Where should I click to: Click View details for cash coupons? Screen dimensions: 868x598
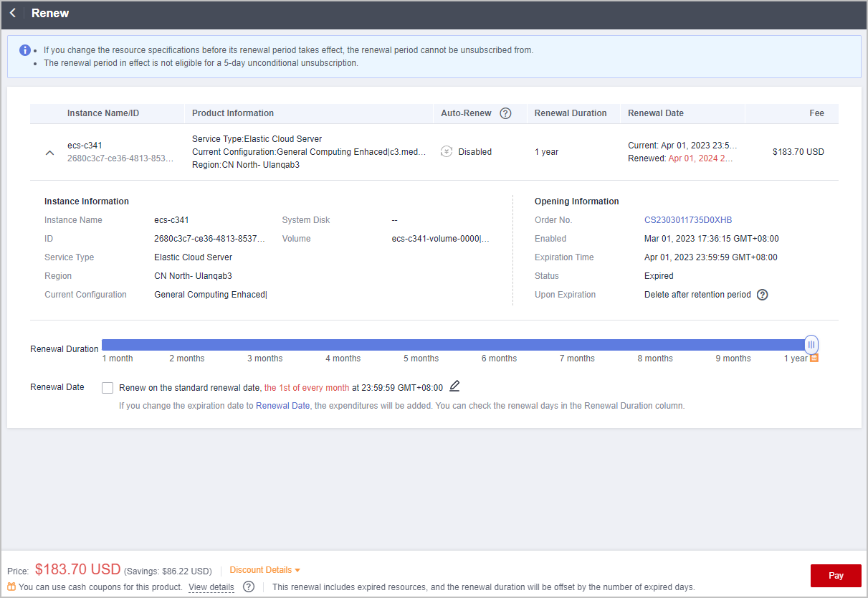tap(211, 587)
